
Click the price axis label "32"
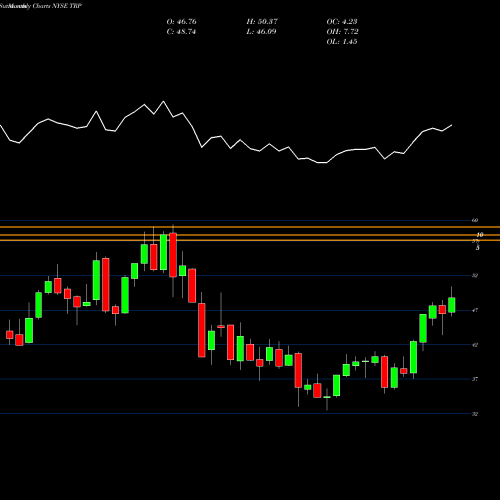pos(475,414)
